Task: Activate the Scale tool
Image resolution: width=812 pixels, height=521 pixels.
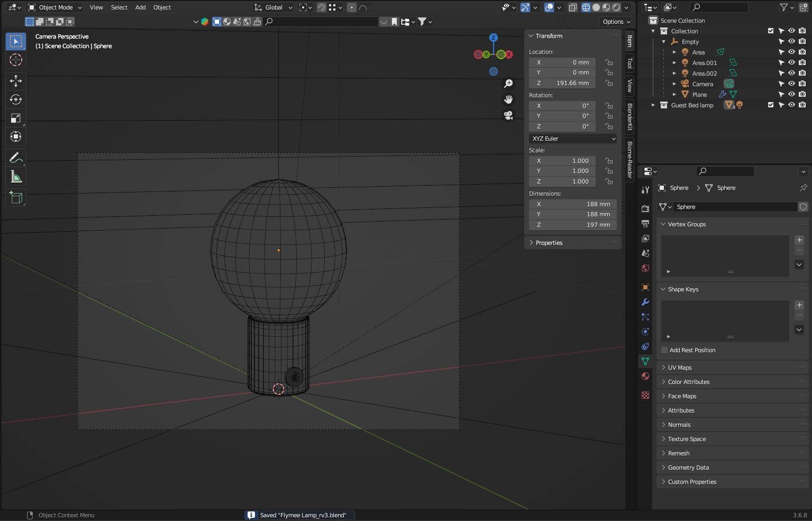Action: [15, 118]
